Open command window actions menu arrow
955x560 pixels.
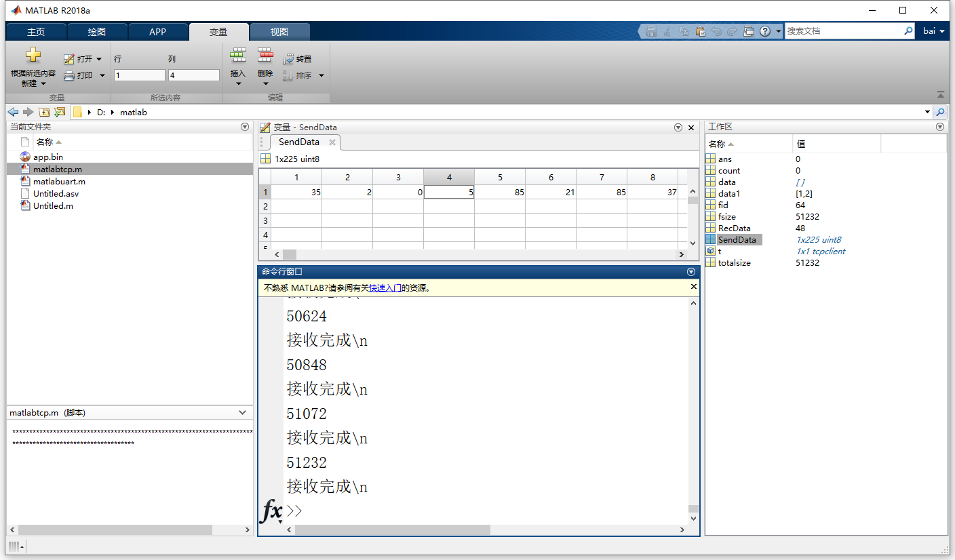coord(691,272)
